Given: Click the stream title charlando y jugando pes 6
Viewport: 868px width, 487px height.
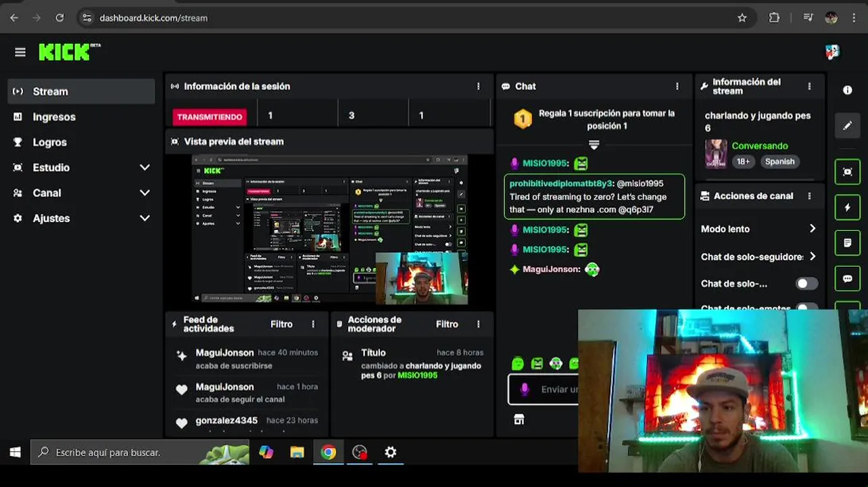Looking at the screenshot, I should [x=758, y=122].
